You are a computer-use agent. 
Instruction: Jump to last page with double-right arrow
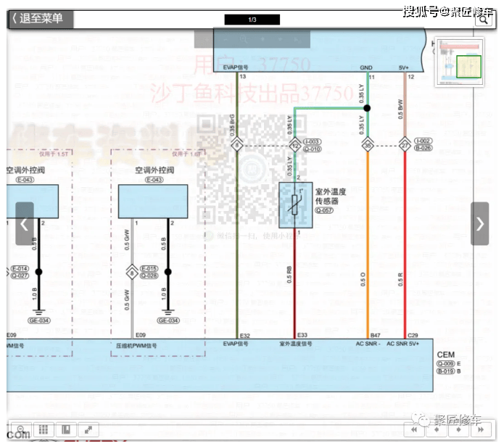click(x=479, y=430)
